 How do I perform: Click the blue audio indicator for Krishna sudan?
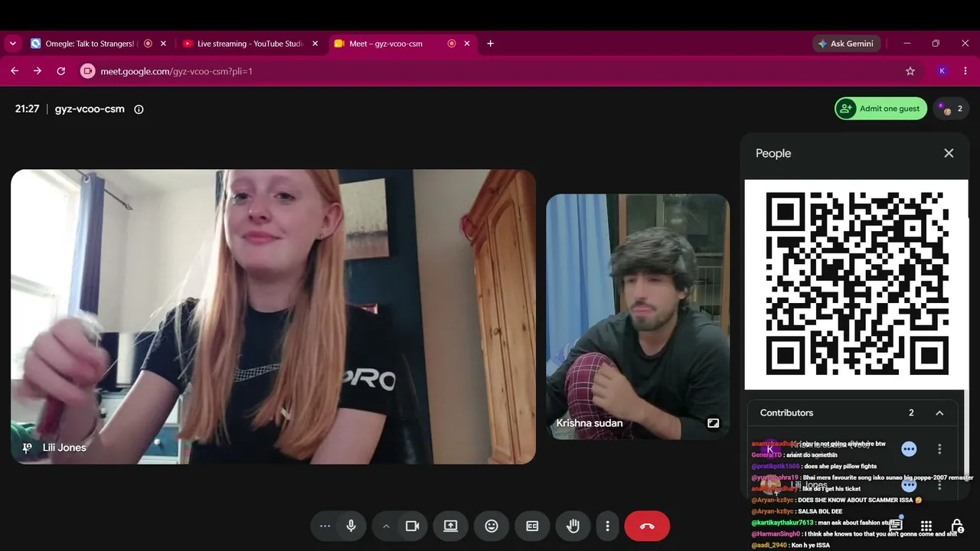pos(909,448)
